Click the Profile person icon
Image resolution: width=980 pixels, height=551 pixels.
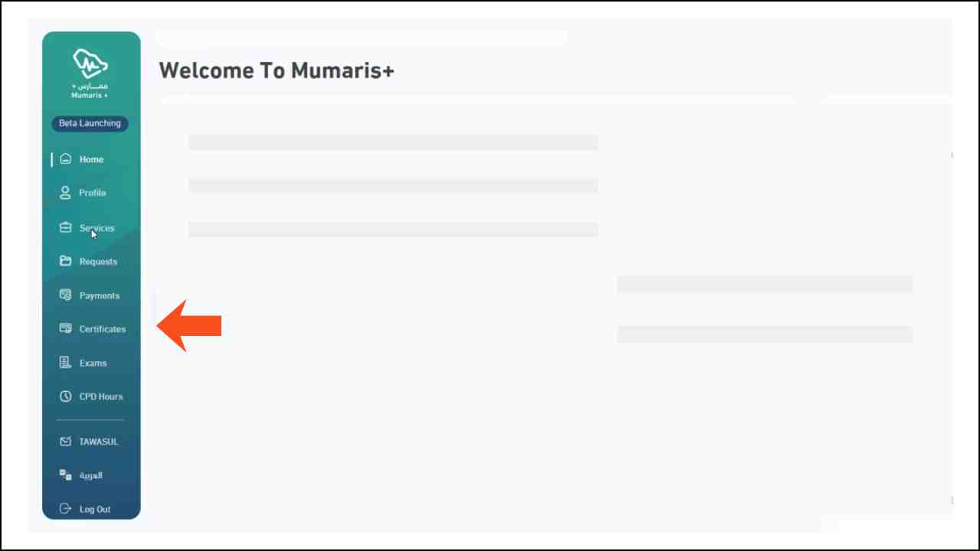(65, 193)
